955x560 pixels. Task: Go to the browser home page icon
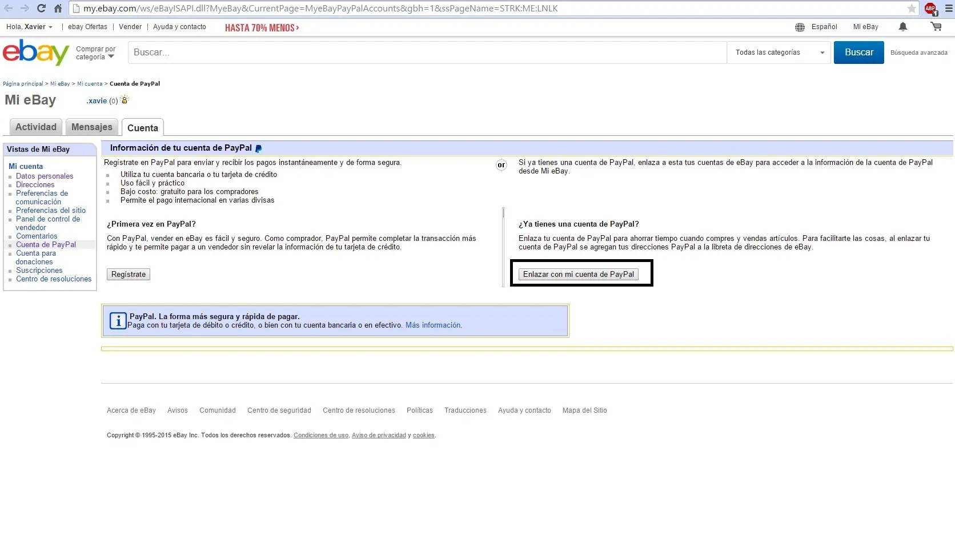pos(58,9)
